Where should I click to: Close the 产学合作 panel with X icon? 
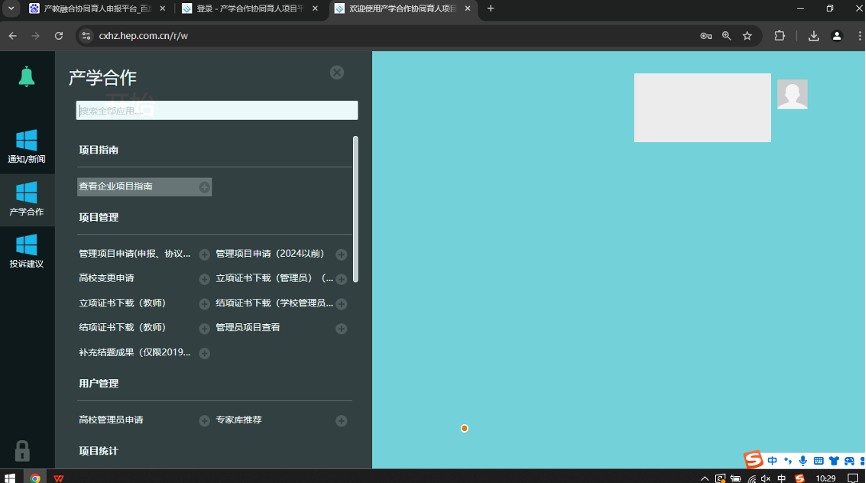click(x=337, y=72)
